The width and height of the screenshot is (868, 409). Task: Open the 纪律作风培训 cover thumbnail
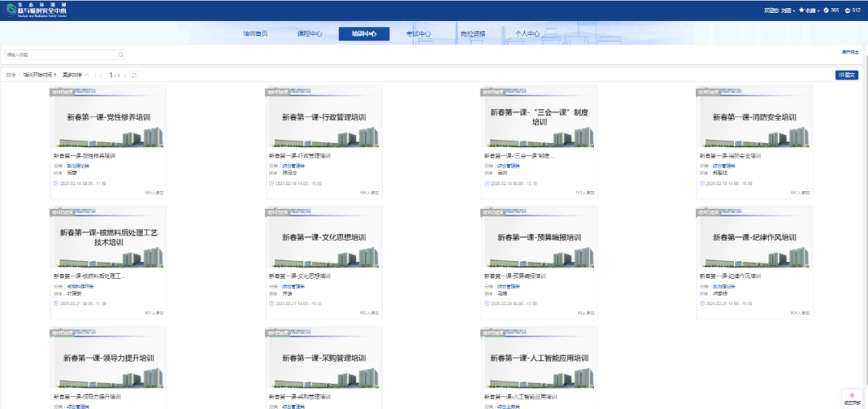755,237
